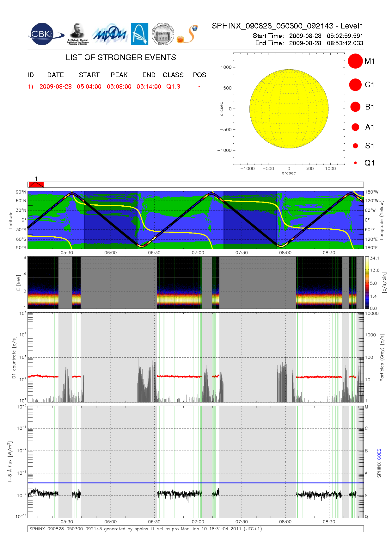Click the footer generation info text box
Image resolution: width=392 pixels, height=555 pixels.
[x=195, y=529]
